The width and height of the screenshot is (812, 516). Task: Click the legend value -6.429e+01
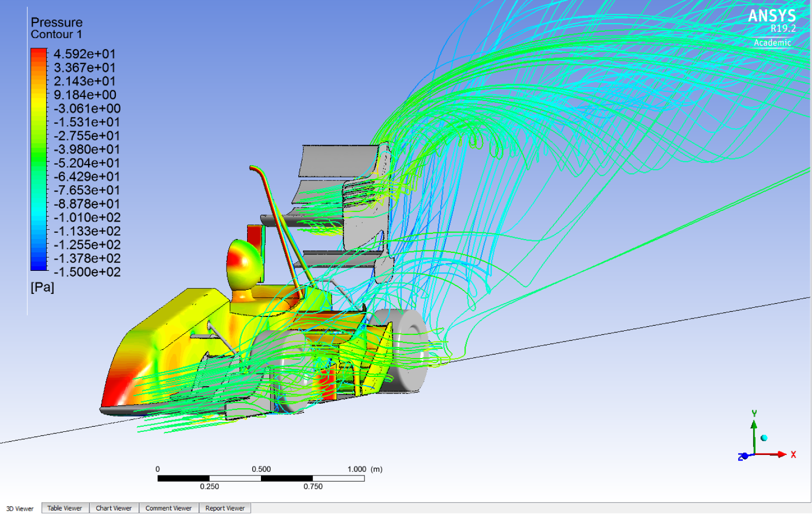pos(87,176)
